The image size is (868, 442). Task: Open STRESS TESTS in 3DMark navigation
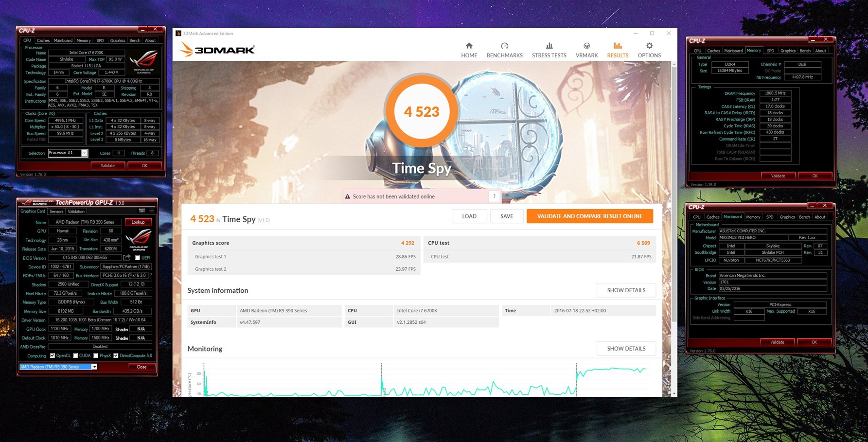(549, 50)
